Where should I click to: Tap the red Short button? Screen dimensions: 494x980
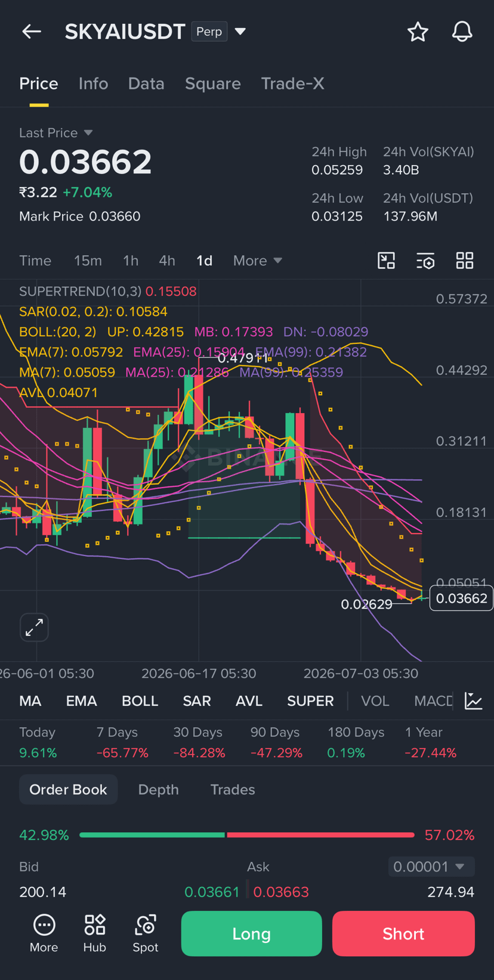pyautogui.click(x=403, y=934)
